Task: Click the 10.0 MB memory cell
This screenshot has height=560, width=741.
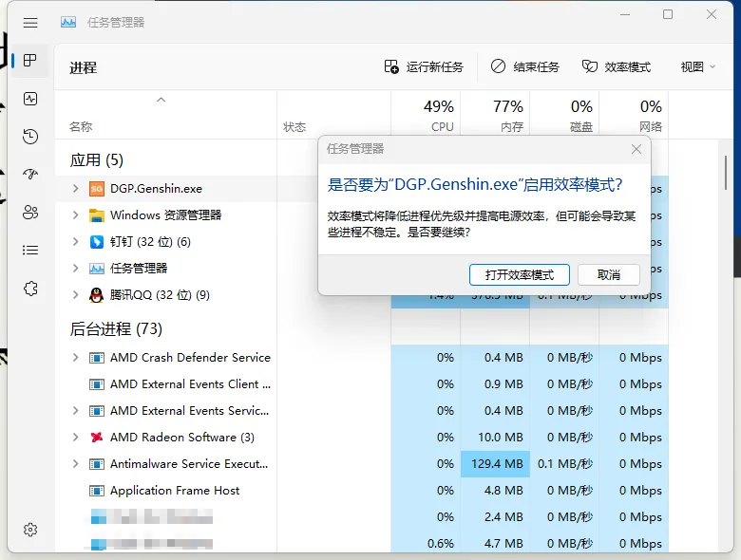Action: 495,438
